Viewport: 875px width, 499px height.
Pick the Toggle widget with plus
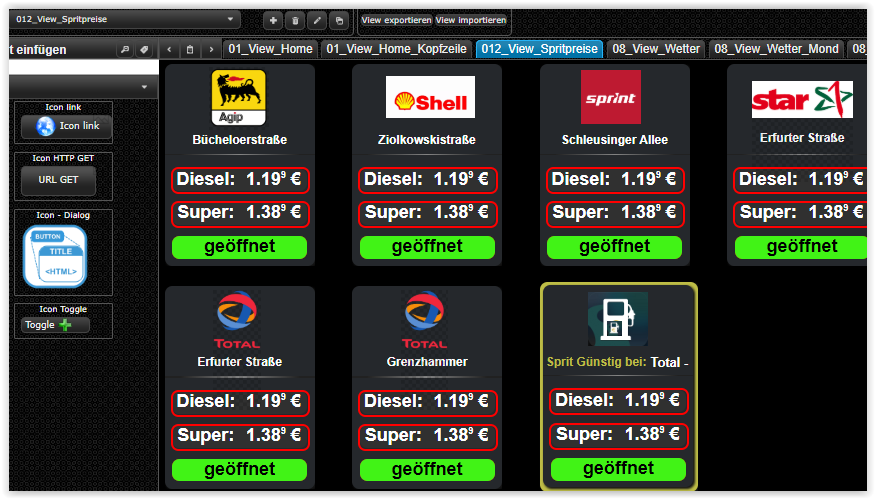coord(55,325)
